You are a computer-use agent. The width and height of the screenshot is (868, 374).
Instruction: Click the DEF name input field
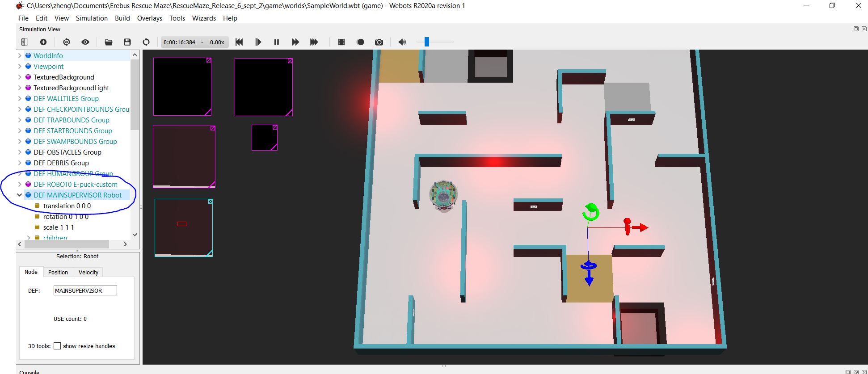coord(85,290)
